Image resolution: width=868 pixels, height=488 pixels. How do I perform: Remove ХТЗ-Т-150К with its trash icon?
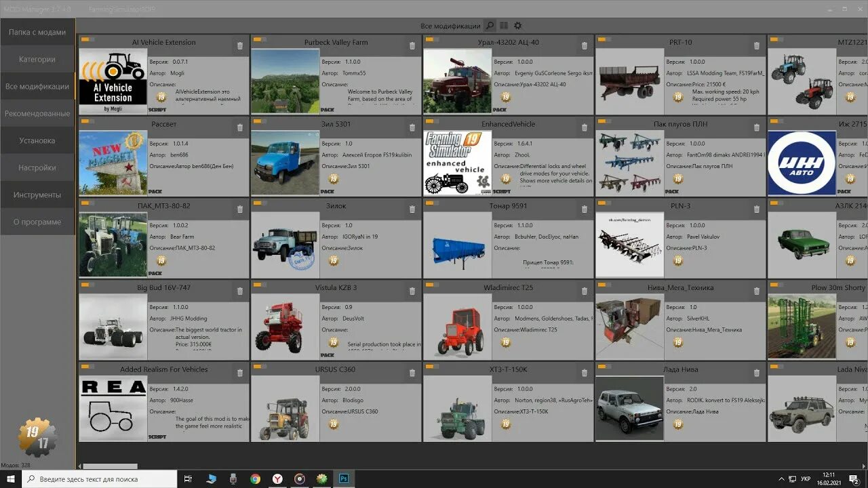point(585,373)
